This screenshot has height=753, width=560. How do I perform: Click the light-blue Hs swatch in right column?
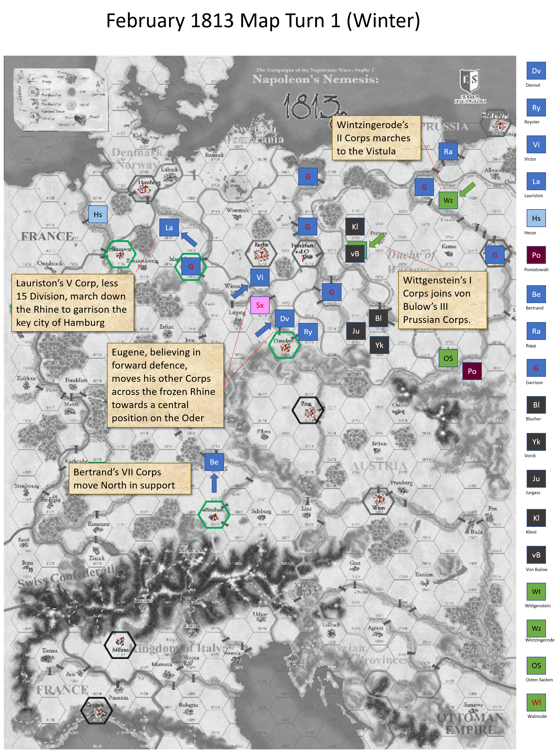[x=536, y=218]
